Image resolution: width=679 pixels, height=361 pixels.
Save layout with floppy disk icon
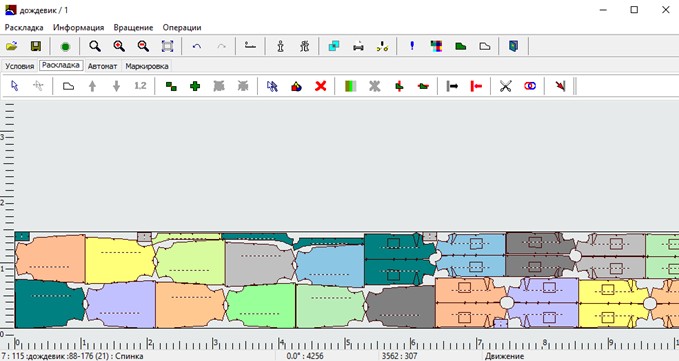[x=36, y=46]
